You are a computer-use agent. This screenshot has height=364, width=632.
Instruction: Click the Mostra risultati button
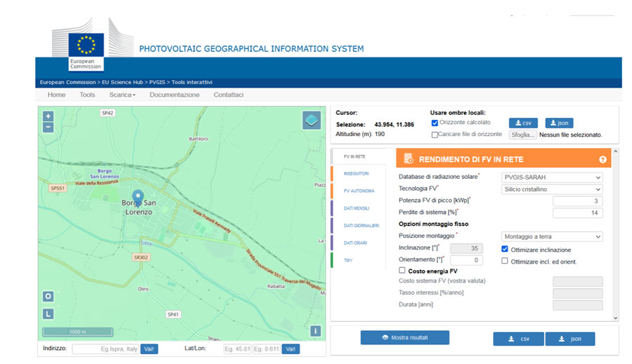404,338
